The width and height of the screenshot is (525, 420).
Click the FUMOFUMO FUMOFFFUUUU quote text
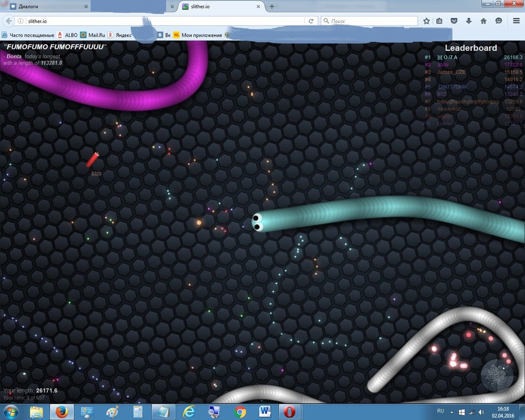pyautogui.click(x=55, y=47)
